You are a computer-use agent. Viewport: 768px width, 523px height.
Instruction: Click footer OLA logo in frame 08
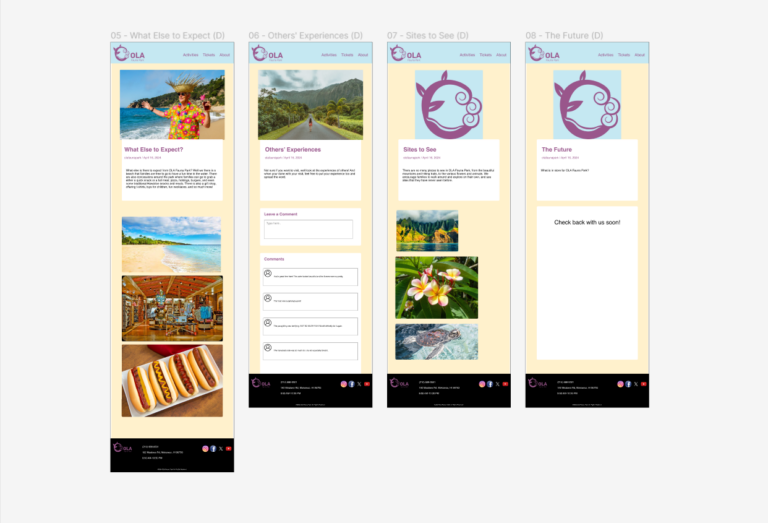[537, 383]
